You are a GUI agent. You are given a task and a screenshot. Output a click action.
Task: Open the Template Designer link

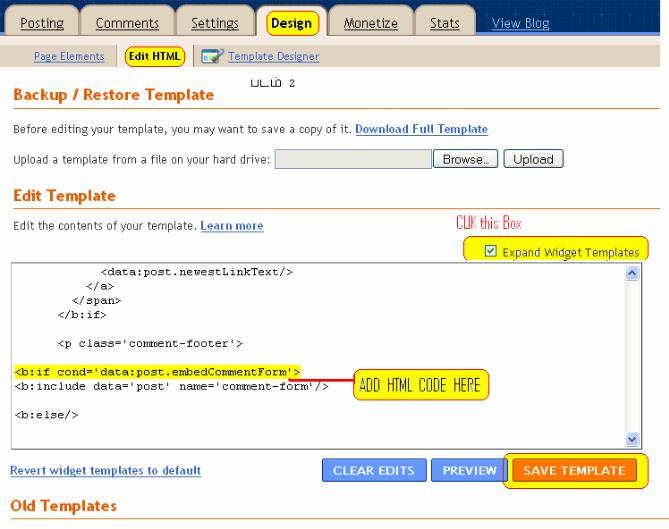(x=273, y=56)
